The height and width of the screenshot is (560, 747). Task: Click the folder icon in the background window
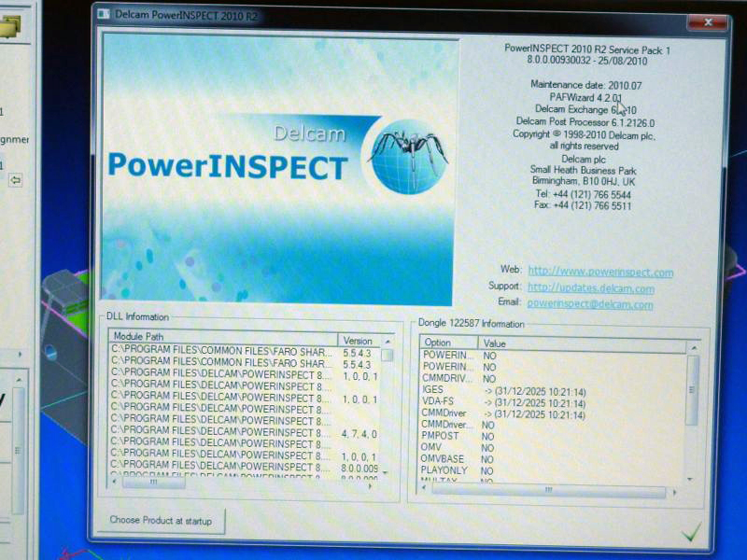click(x=10, y=27)
